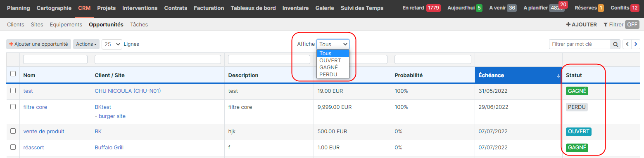Click Ajouter une opportunité button

38,44
